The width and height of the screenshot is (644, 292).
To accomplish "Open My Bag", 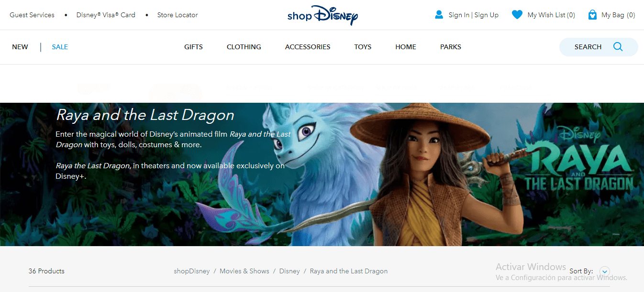I will click(x=618, y=15).
